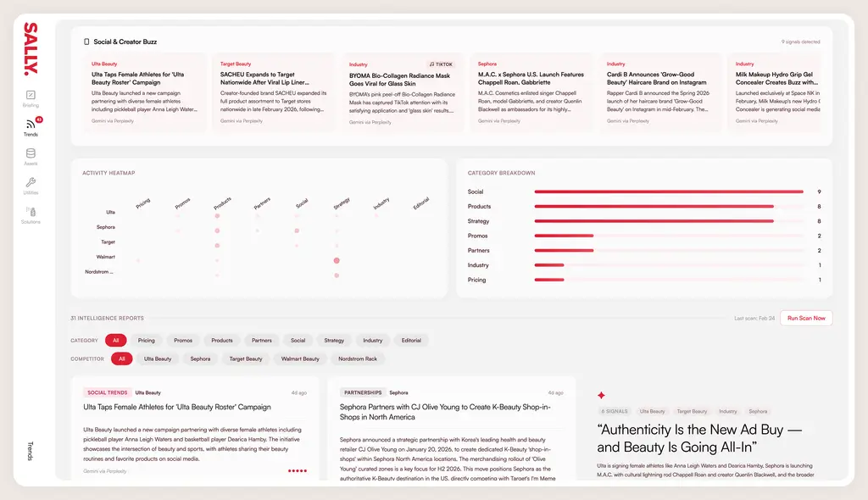Screen dimensions: 868x500
Task: Open Cardi B Grow-Good Beauty card
Action: [x=660, y=92]
